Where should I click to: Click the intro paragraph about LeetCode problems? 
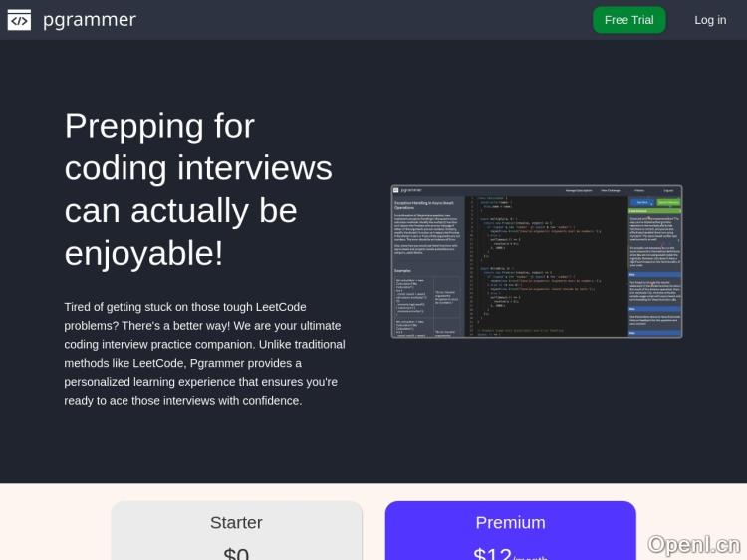(204, 354)
